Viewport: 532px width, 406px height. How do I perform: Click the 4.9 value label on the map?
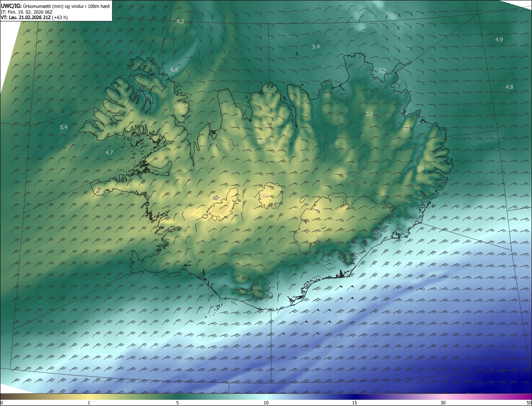499,39
